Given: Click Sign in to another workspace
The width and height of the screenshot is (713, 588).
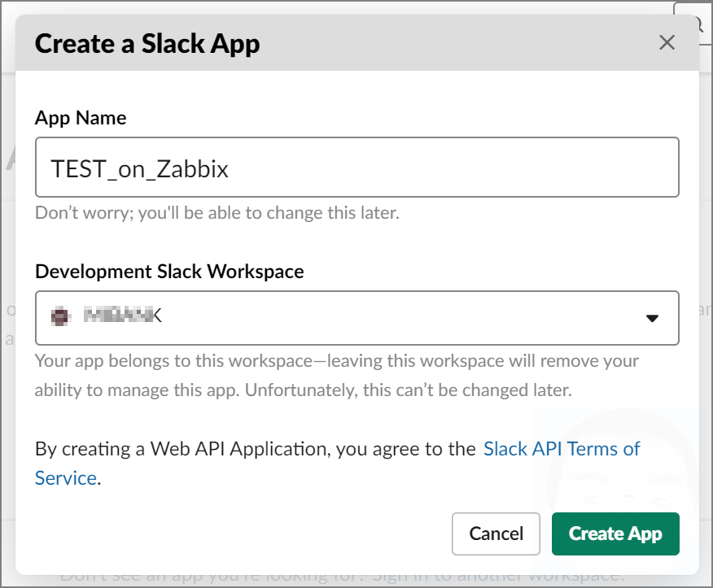Looking at the screenshot, I should click(x=496, y=577).
